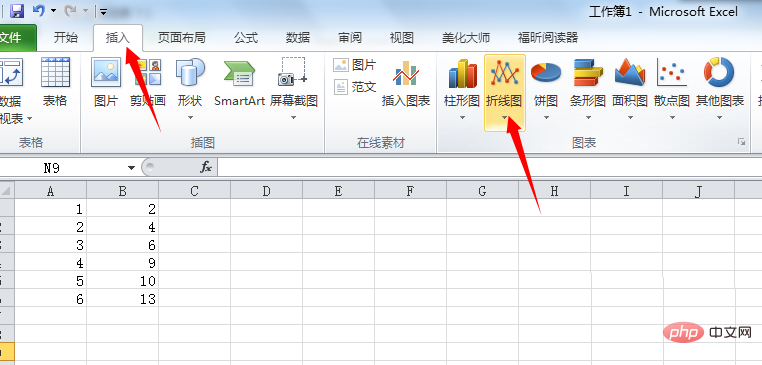Screen dimensions: 762x365
Task: Switch to the 福昕阅读器 tab
Action: [548, 38]
